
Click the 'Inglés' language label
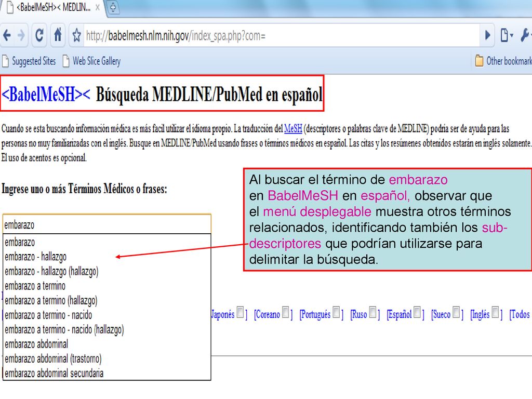481,315
